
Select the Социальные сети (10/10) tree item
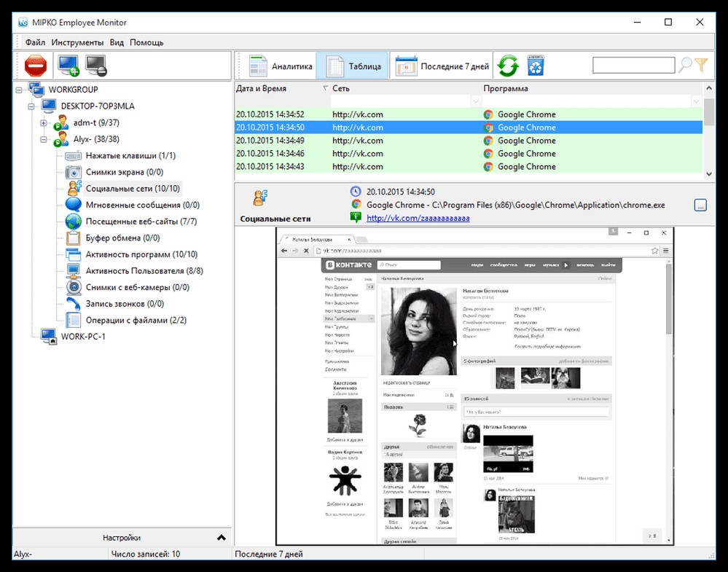[x=133, y=189]
